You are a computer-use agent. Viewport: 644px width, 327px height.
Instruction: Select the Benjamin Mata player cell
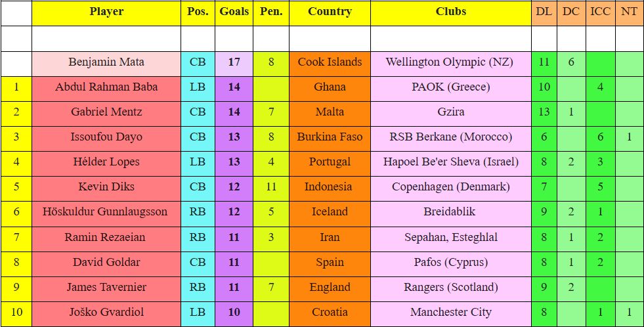106,62
